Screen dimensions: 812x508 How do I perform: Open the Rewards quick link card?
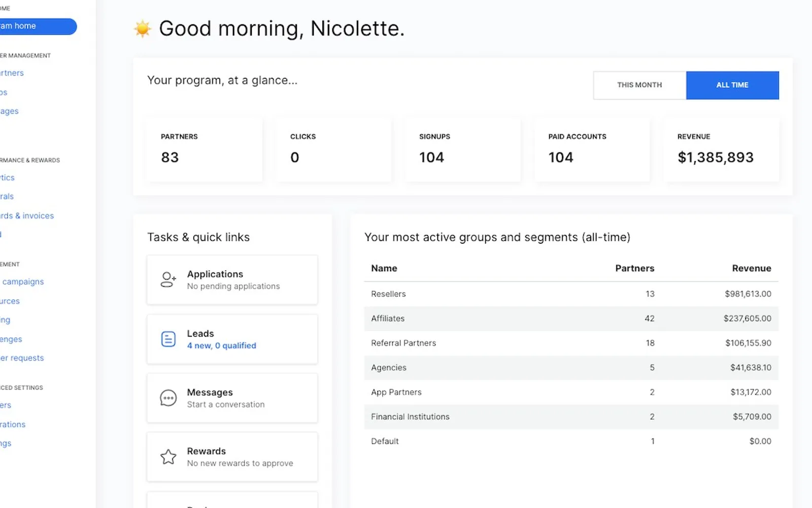point(232,457)
